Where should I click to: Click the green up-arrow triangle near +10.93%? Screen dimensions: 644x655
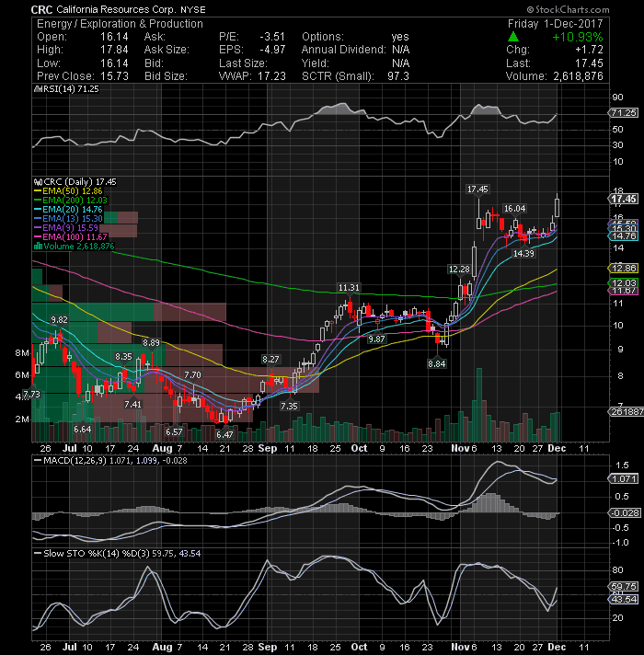(512, 37)
